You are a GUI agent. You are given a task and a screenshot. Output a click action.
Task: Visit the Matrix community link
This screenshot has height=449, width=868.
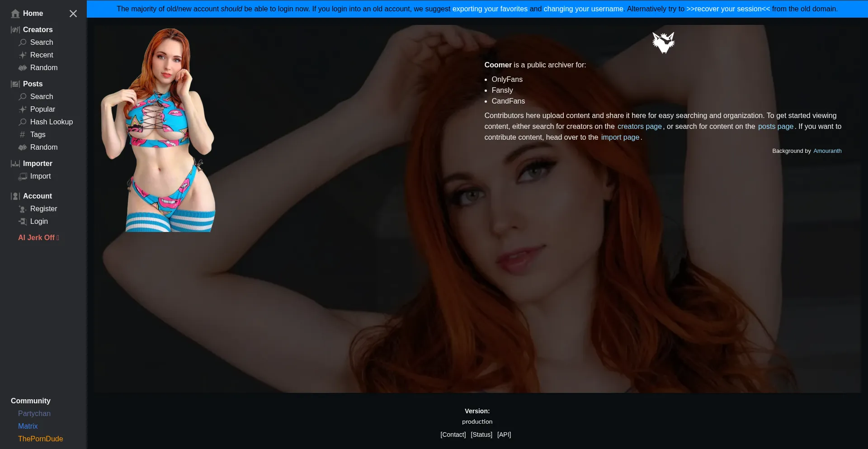(x=28, y=426)
